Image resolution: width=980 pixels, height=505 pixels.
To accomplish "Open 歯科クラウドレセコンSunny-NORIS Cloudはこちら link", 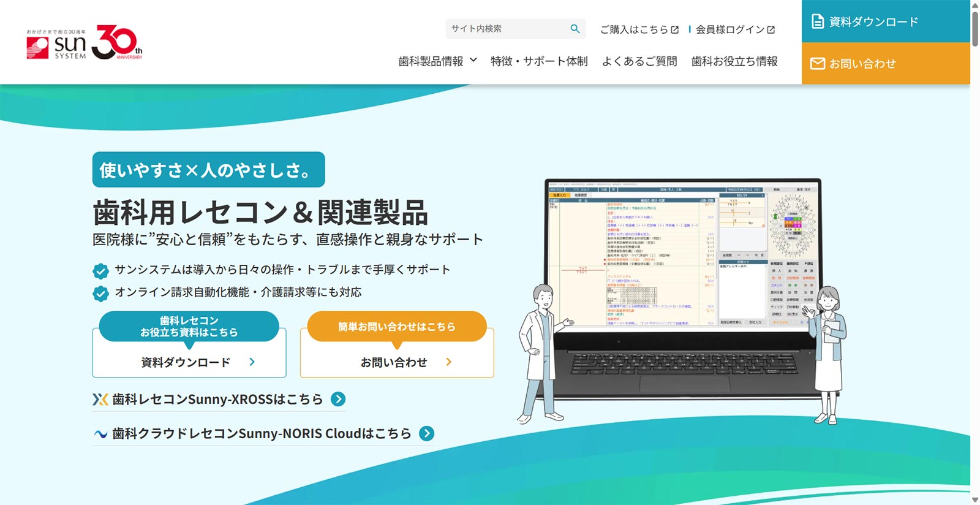I will click(x=263, y=433).
